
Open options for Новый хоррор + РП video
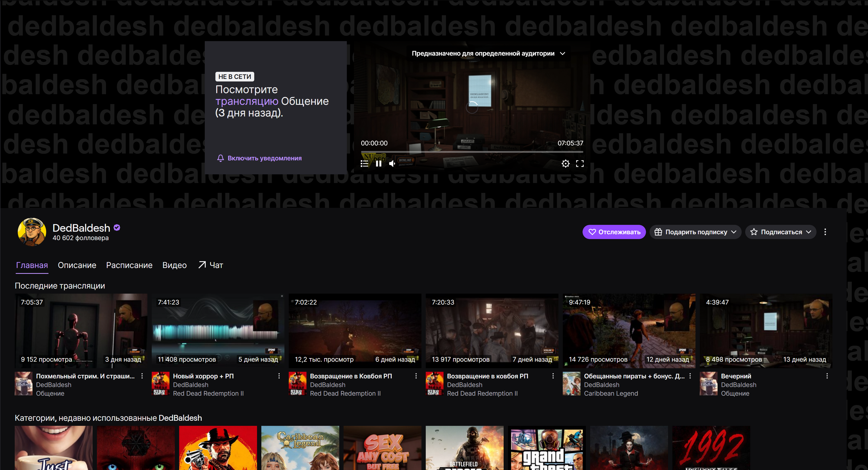(279, 376)
